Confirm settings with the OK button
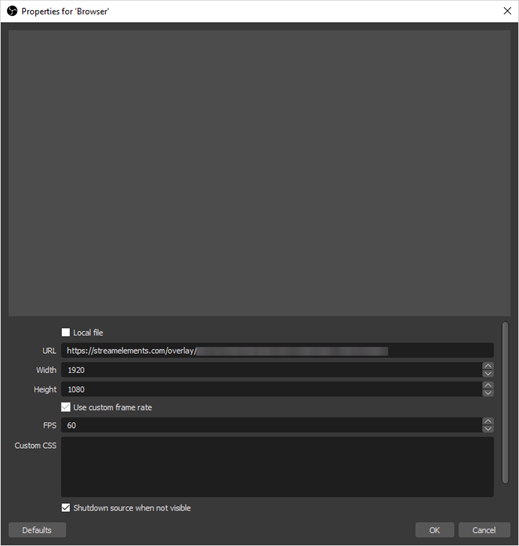Viewport: 519px width, 546px height. (x=435, y=530)
